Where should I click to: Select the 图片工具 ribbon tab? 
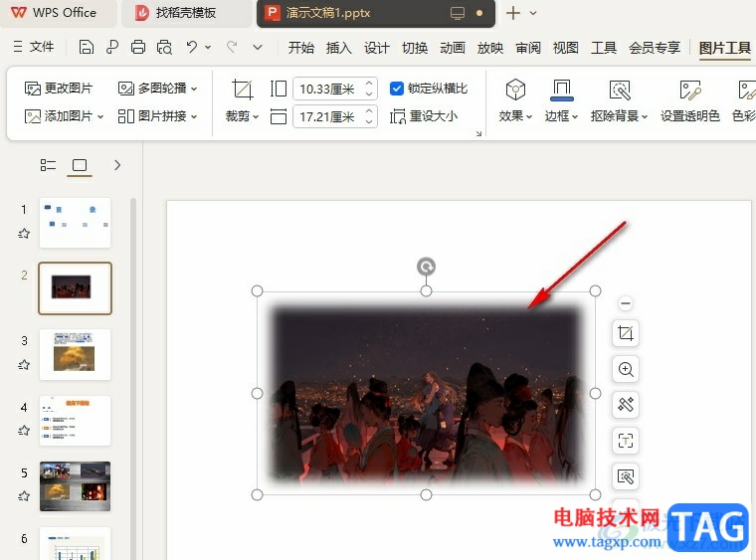coord(724,48)
